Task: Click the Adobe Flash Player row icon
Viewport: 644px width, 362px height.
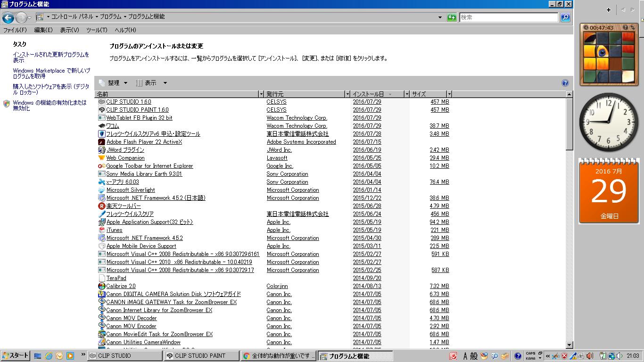Action: point(101,142)
